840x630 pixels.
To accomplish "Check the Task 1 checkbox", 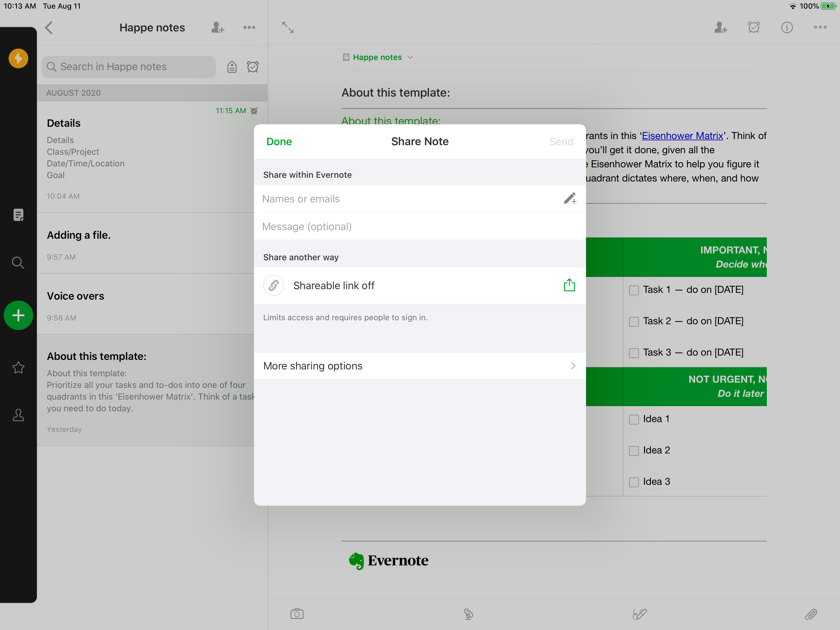I will coord(634,290).
